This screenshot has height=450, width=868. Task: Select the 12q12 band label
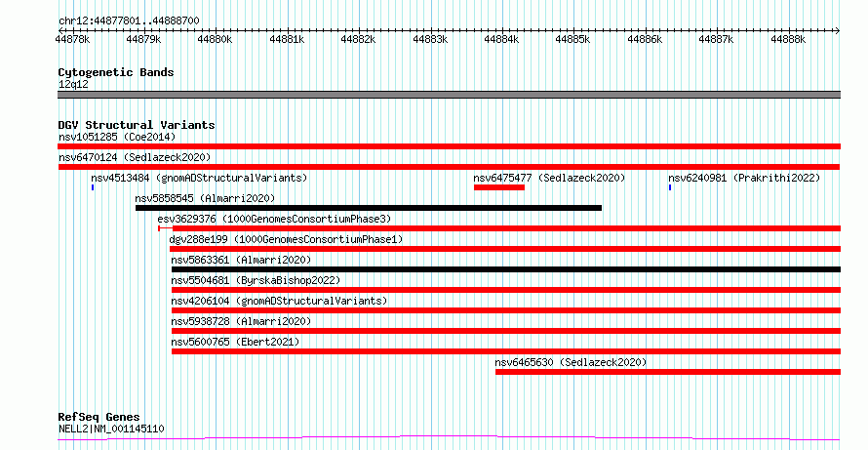(x=73, y=84)
